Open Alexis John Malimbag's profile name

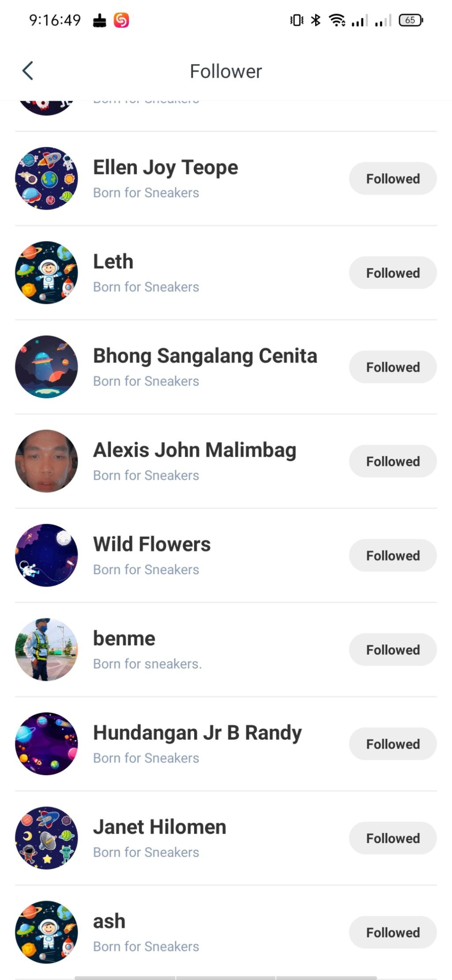(195, 450)
